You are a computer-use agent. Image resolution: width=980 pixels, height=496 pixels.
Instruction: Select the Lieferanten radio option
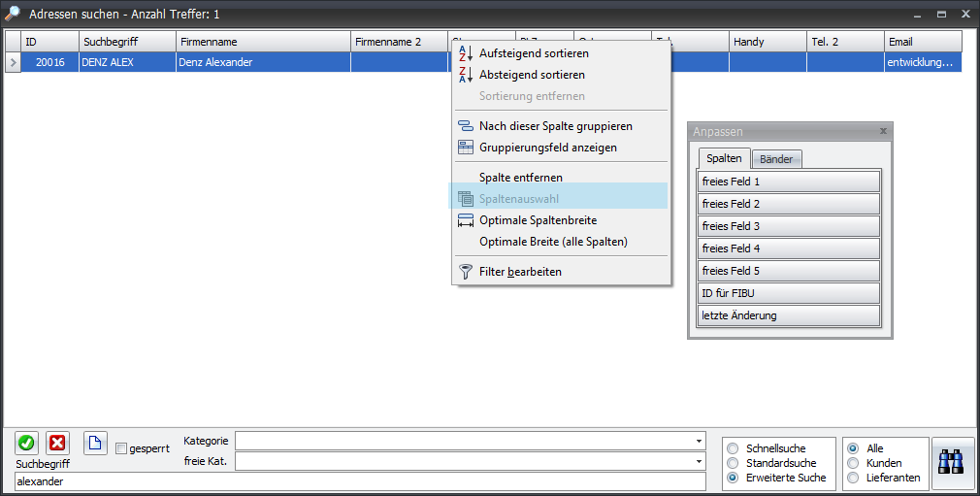click(x=853, y=478)
